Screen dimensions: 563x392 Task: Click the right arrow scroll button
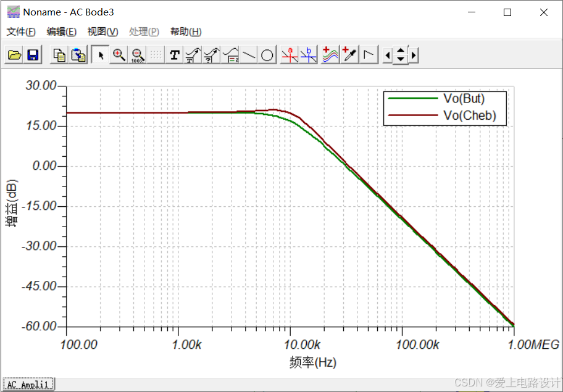pyautogui.click(x=414, y=56)
